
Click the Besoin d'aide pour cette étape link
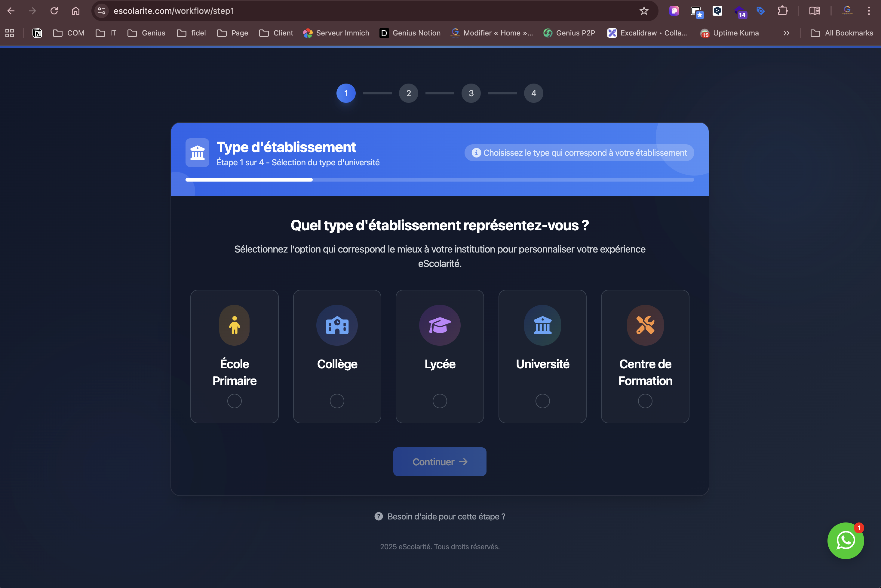[x=446, y=516]
